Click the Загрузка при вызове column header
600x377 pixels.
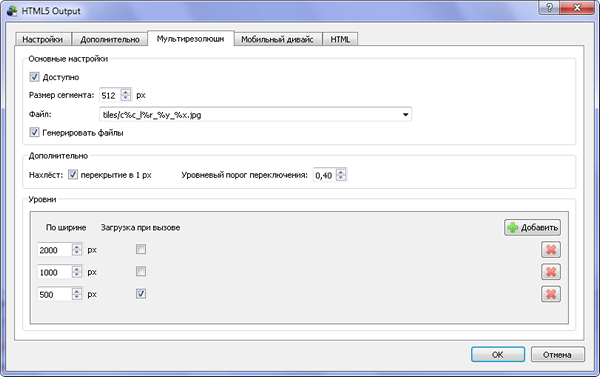coord(140,228)
